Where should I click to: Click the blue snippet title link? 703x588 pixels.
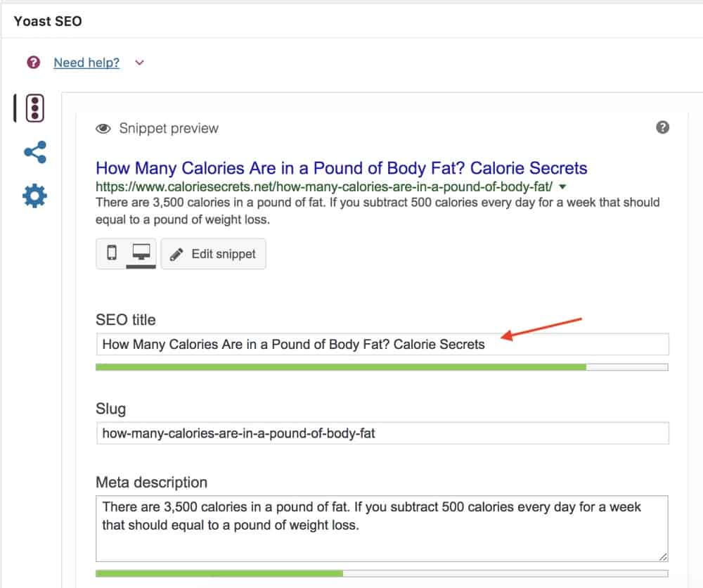pos(341,168)
